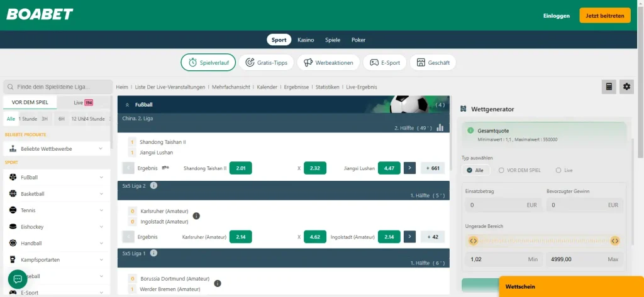The width and height of the screenshot is (644, 297).
Task: Click the search magnifier icon
Action: click(x=11, y=87)
